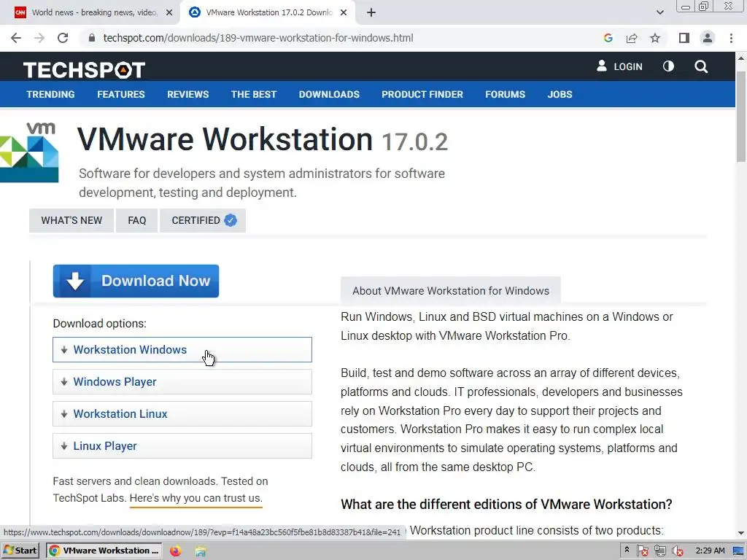The width and height of the screenshot is (747, 560).
Task: Click the LOGIN user link
Action: (619, 66)
